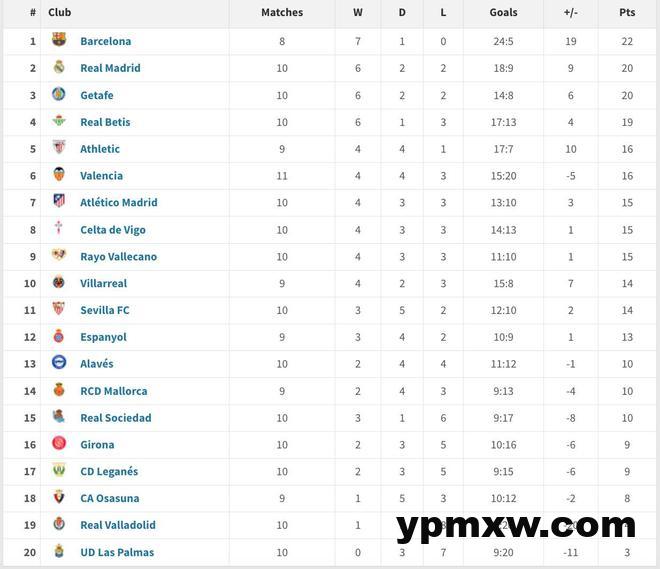This screenshot has width=660, height=569.
Task: Open the Celta de Vigo team link
Action: click(113, 230)
